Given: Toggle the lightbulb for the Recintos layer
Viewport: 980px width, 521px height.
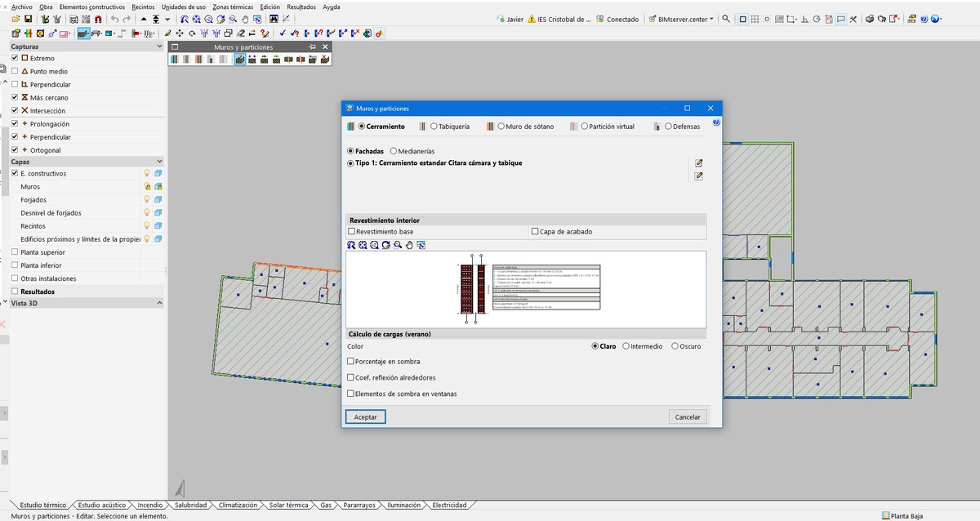Looking at the screenshot, I should coord(148,226).
